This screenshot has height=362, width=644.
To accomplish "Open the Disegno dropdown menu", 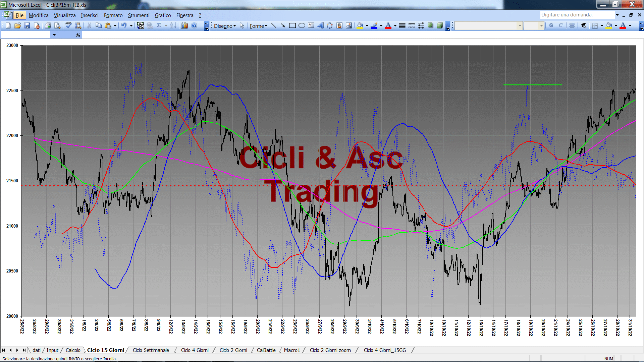I will 225,26.
